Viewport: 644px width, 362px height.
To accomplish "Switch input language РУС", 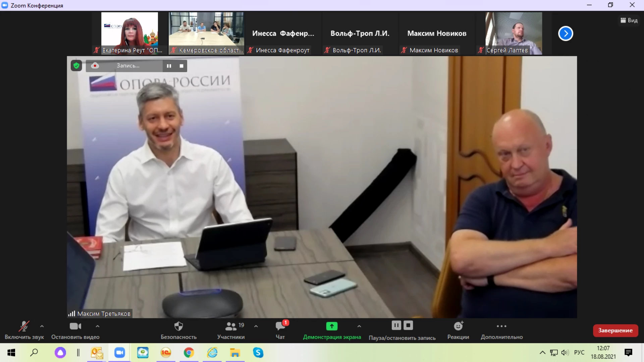I will [x=579, y=353].
